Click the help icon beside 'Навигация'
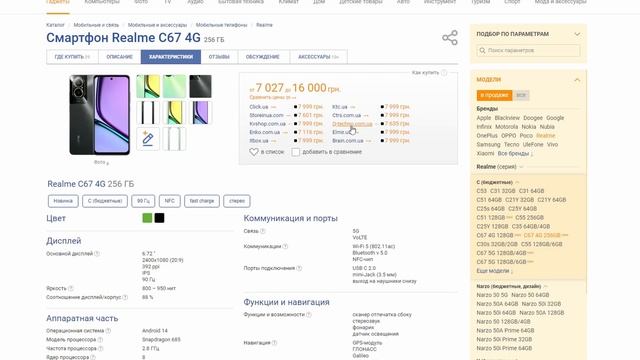640x360 pixels. pyautogui.click(x=274, y=343)
